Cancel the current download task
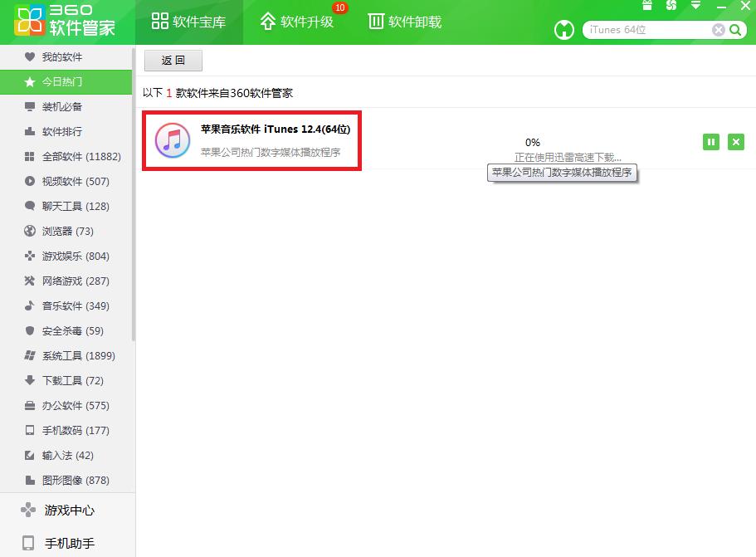 (x=736, y=142)
